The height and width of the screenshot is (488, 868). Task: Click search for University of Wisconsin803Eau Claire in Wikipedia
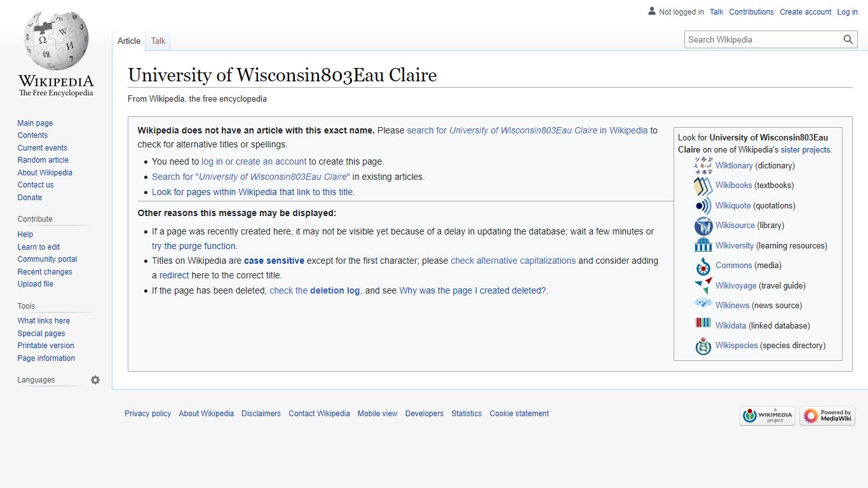tap(527, 130)
